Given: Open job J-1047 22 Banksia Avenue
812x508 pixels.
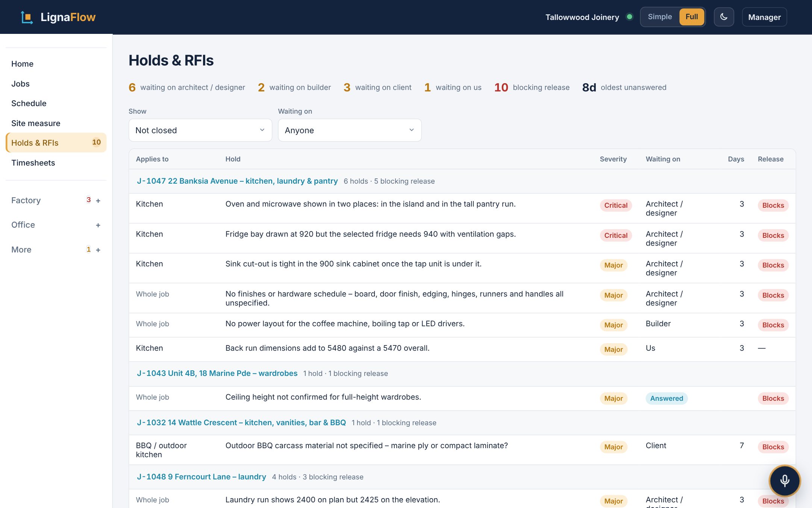Looking at the screenshot, I should tap(237, 181).
